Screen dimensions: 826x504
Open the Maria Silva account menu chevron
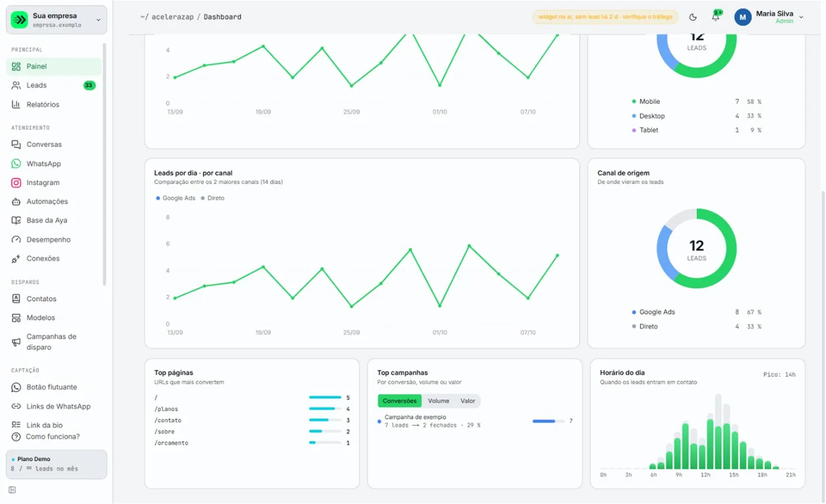tap(801, 17)
